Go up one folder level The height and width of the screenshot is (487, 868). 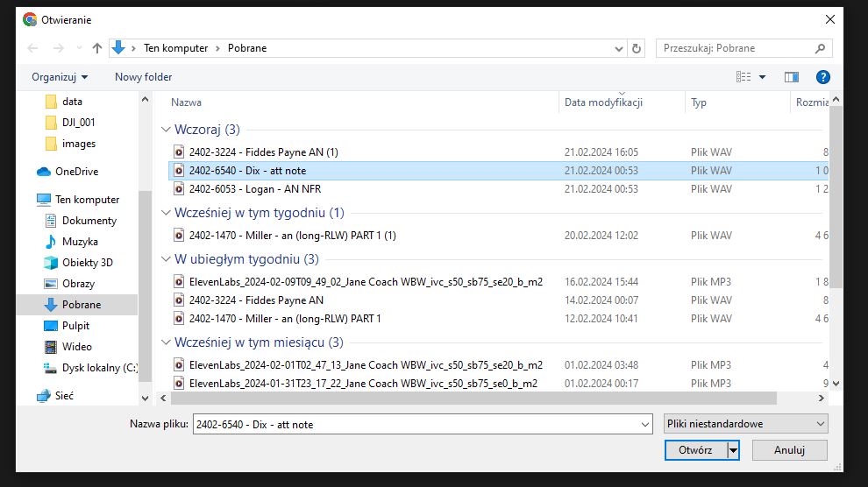(x=96, y=48)
